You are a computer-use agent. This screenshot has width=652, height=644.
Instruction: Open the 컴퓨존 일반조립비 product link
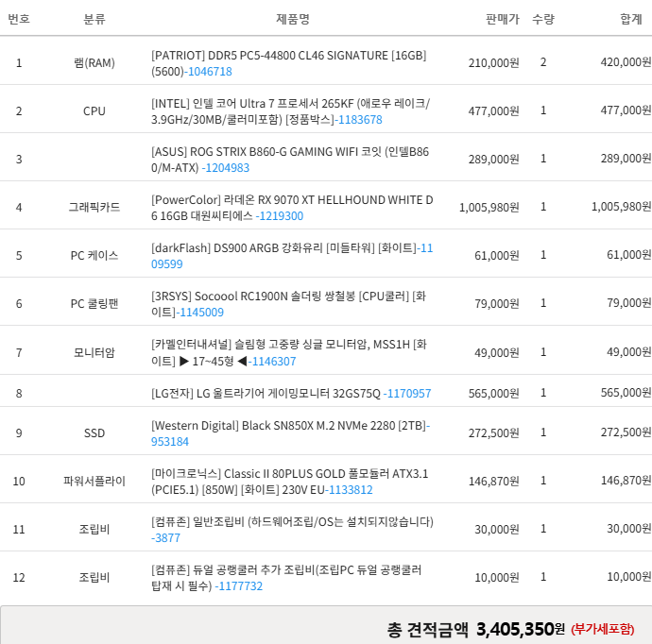(x=292, y=521)
